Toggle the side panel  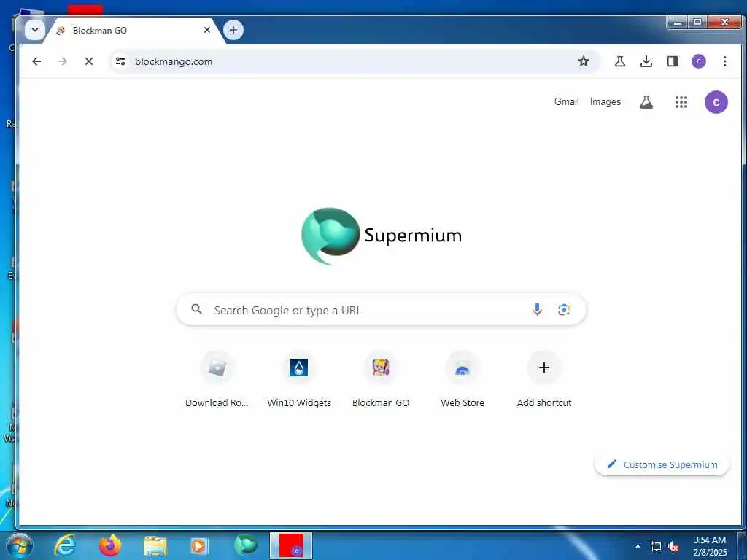click(x=672, y=61)
